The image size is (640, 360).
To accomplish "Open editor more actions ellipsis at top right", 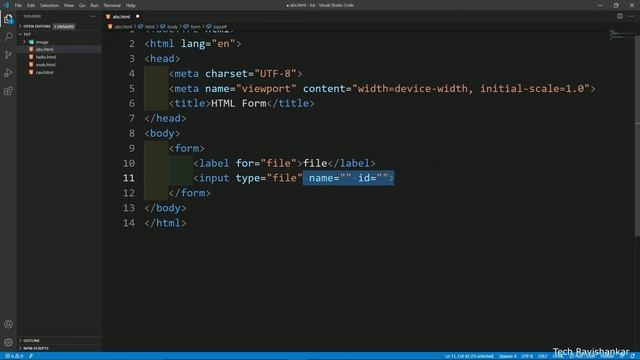I will (631, 16).
